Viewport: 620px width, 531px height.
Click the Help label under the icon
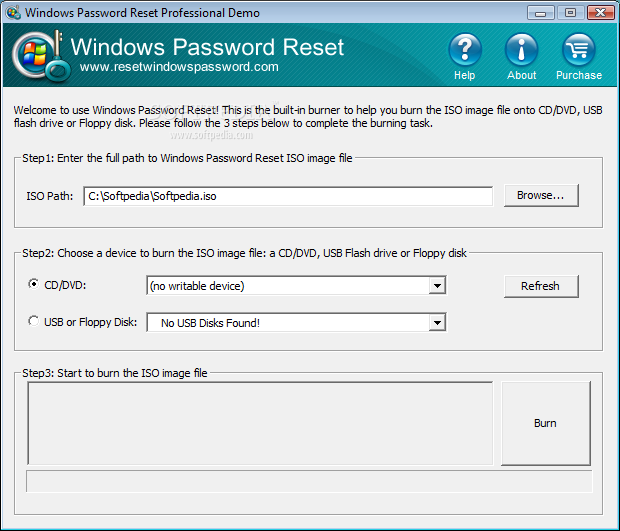[x=465, y=75]
